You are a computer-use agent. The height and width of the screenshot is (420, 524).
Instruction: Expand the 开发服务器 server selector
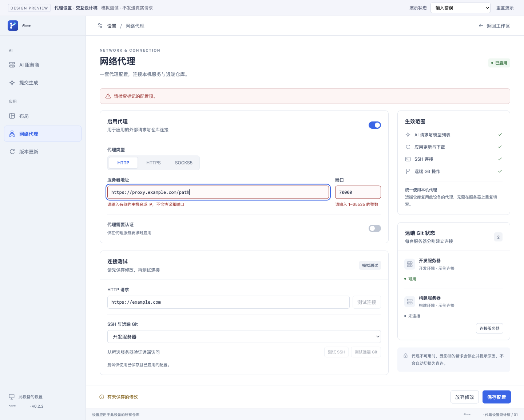tap(244, 337)
